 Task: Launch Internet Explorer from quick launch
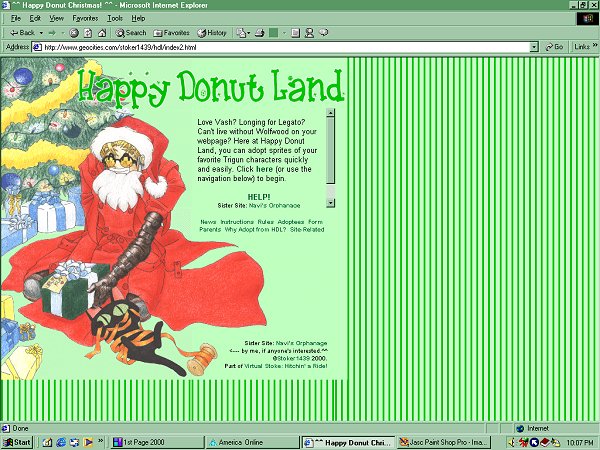(61, 442)
